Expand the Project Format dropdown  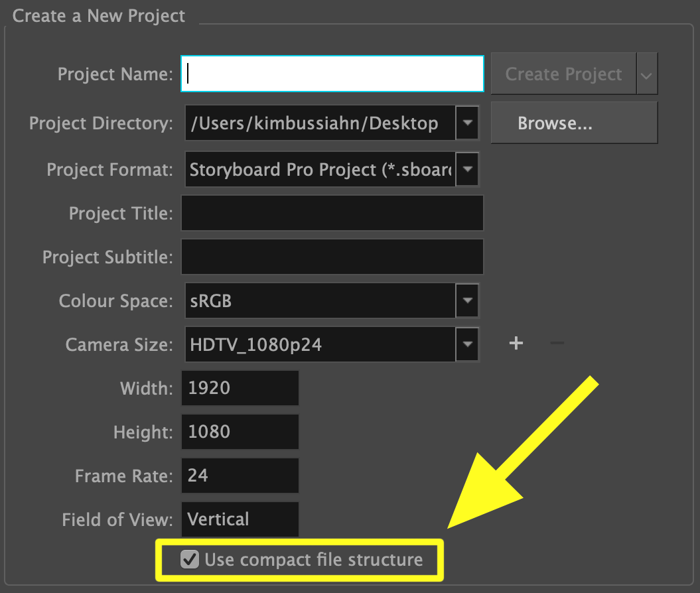(x=468, y=170)
